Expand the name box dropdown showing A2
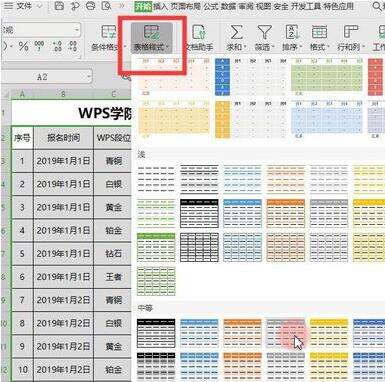Viewport: 385px width, 382px height. coord(89,77)
